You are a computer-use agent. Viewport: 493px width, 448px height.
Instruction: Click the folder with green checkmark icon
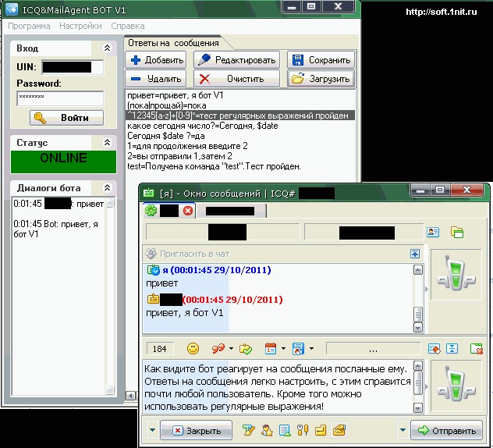click(x=246, y=349)
